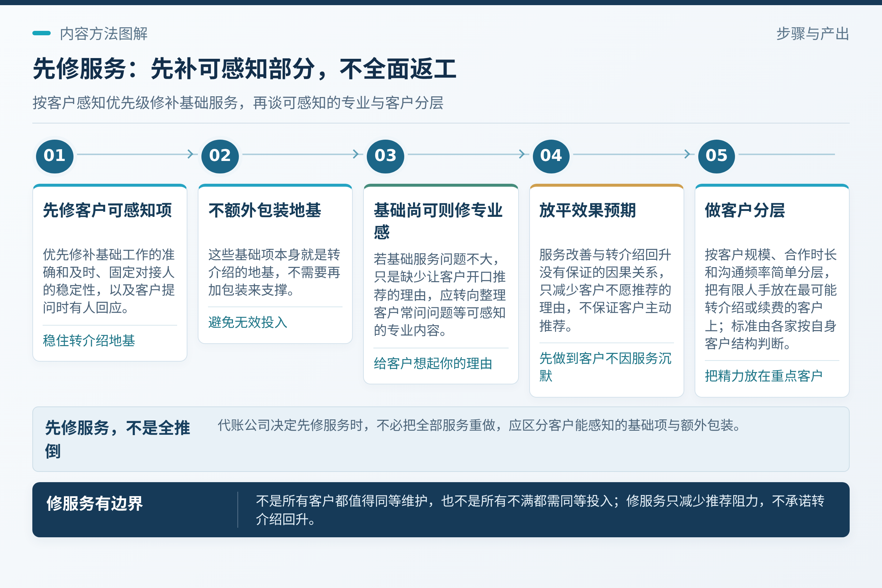Screen dimensions: 882x588
Task: Click the paragraph starting 这些基础项本身就是转介绍的地基
Action: pos(275,272)
